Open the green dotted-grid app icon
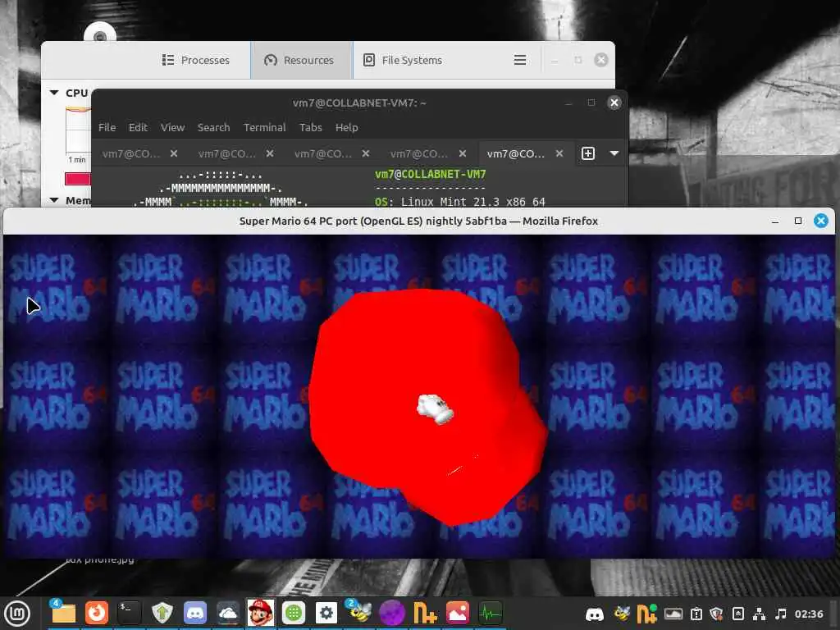The width and height of the screenshot is (840, 630). [294, 612]
